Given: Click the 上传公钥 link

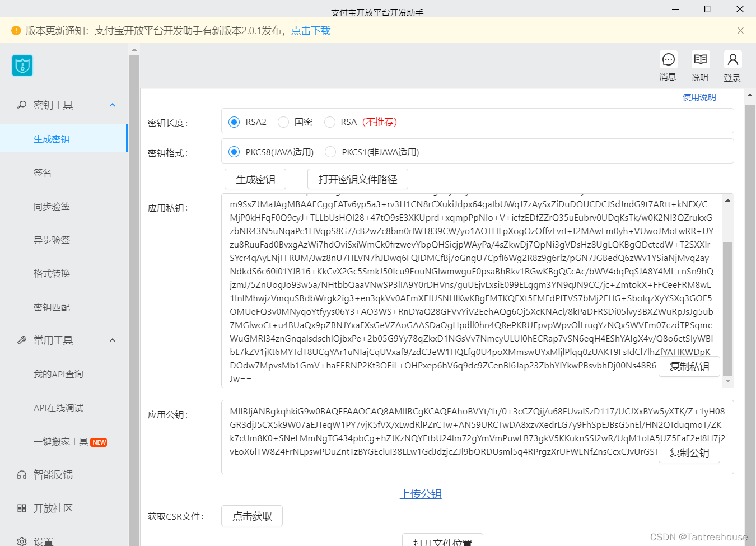Looking at the screenshot, I should (x=421, y=494).
